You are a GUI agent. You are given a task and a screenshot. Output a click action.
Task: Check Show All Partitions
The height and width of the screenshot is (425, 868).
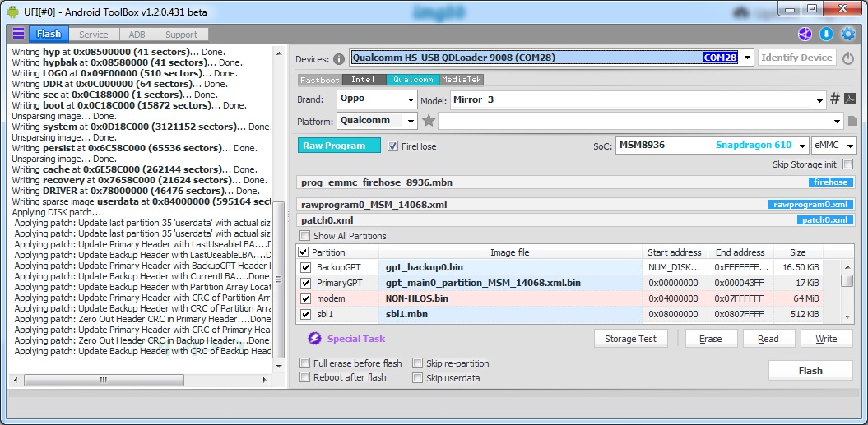[305, 236]
